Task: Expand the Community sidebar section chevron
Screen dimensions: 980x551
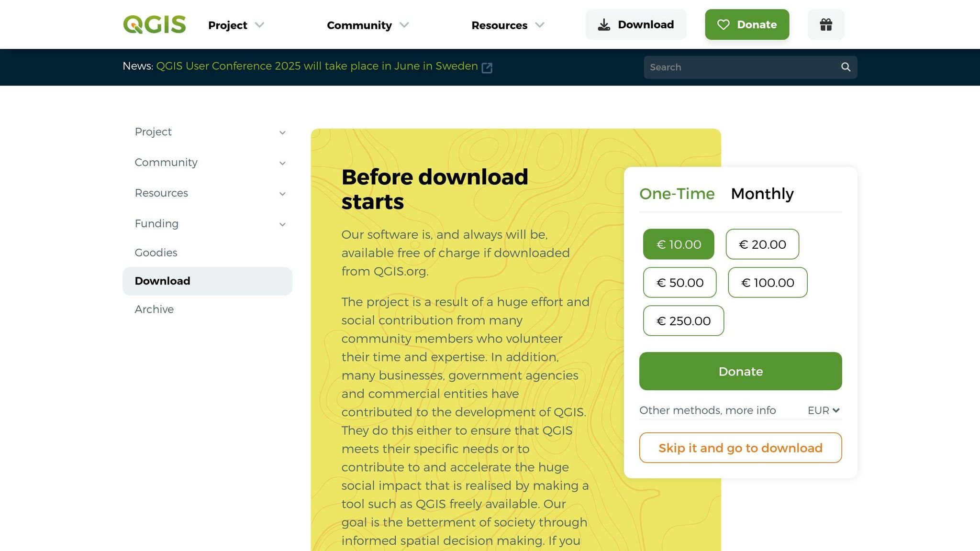Action: 282,163
